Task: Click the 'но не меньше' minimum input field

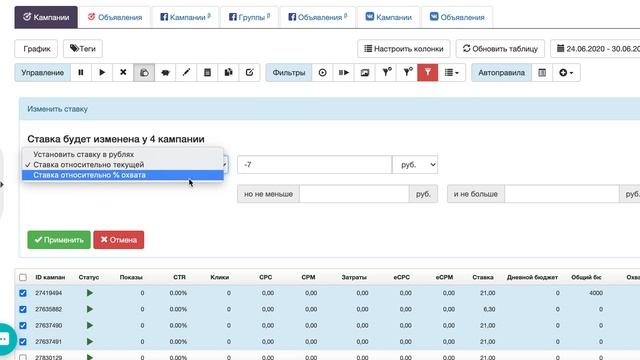Action: [x=354, y=194]
